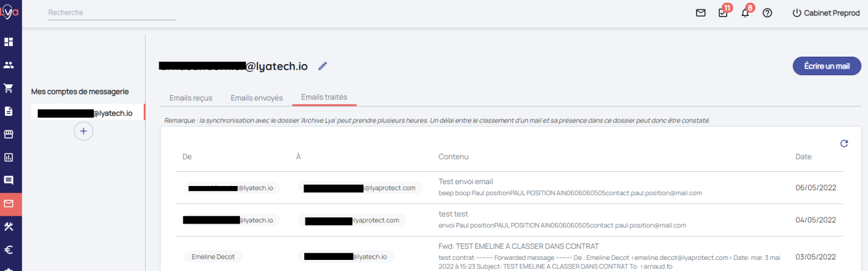This screenshot has height=271, width=868.
Task: Open the Fwd: TEST EMELINE A CLASSER email
Action: [x=518, y=246]
